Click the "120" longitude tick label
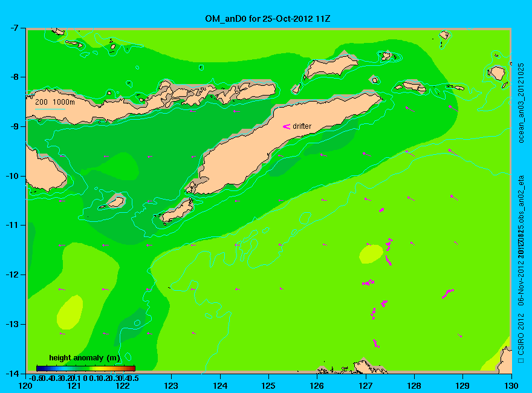This screenshot has width=532, height=393. [x=26, y=386]
